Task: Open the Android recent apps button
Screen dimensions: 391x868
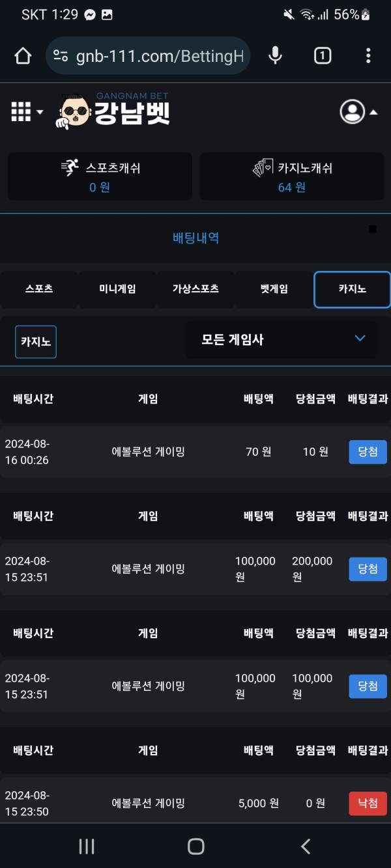Action: click(87, 846)
